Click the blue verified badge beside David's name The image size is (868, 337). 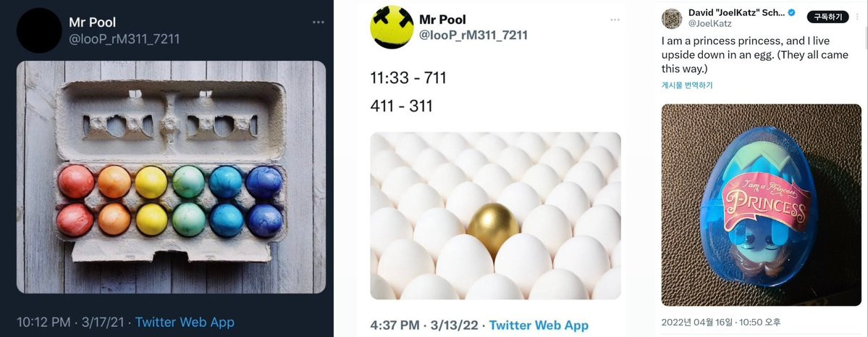coord(791,13)
